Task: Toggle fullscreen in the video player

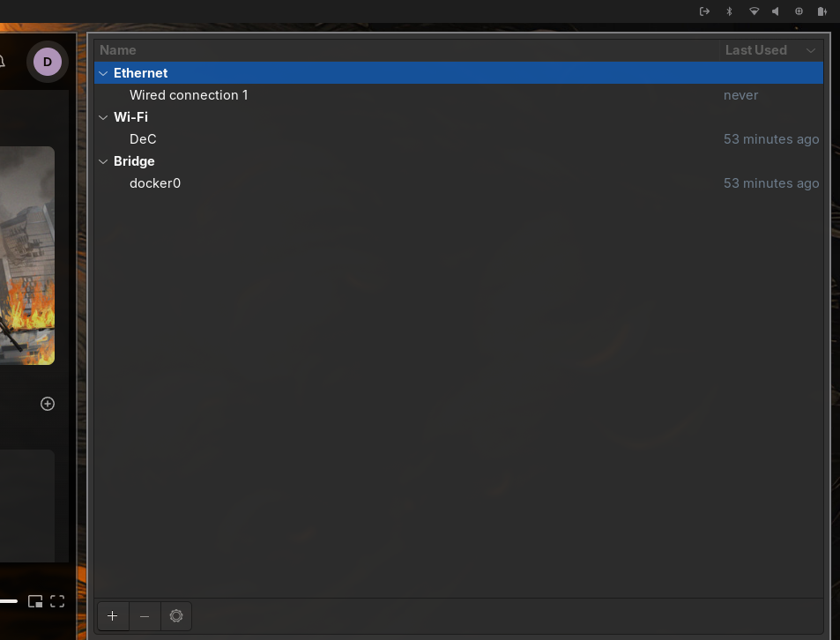Action: 57,601
